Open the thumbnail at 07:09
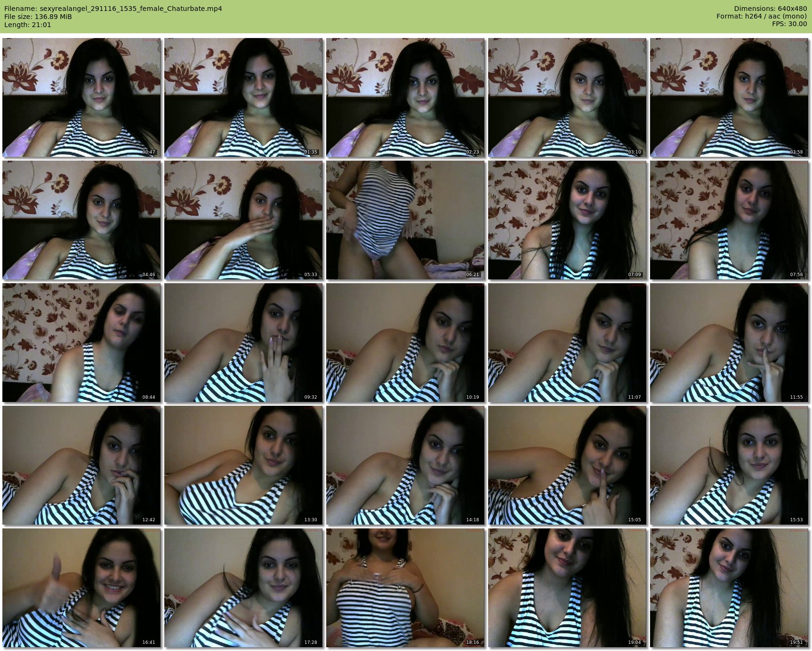This screenshot has width=812, height=651. (567, 220)
